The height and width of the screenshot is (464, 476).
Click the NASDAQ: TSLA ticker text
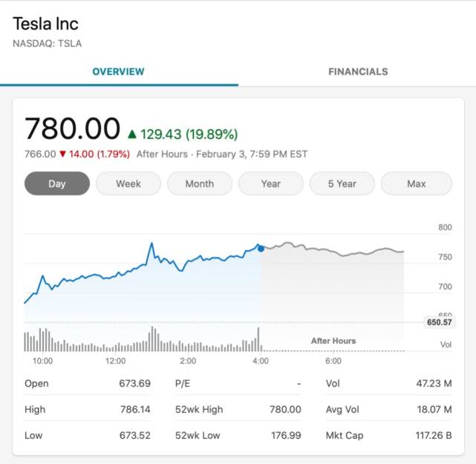coord(47,43)
